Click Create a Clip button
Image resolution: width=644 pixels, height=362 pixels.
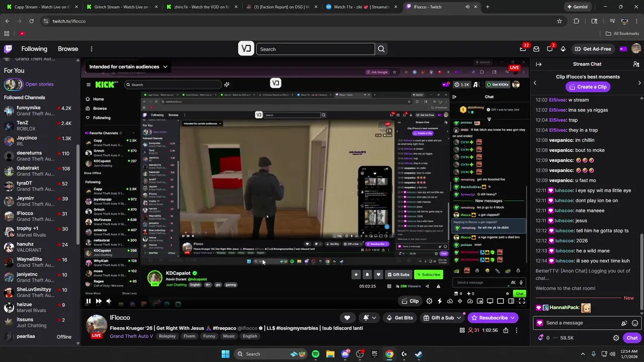[x=587, y=87]
